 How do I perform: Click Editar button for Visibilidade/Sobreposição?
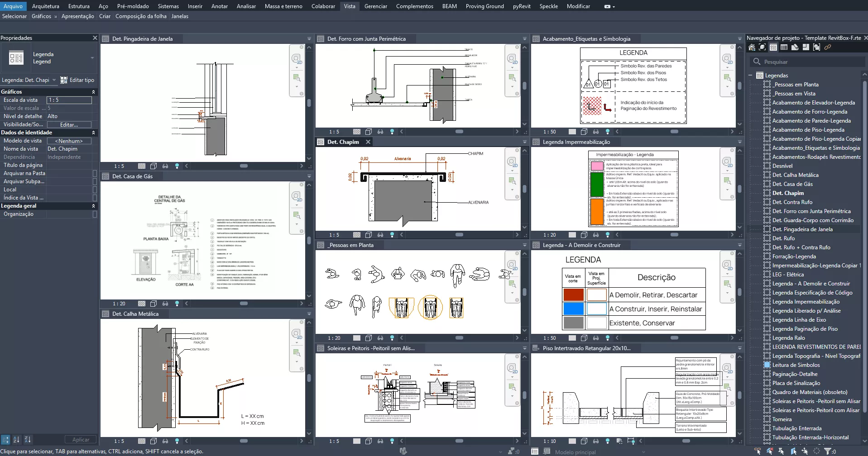coord(69,124)
